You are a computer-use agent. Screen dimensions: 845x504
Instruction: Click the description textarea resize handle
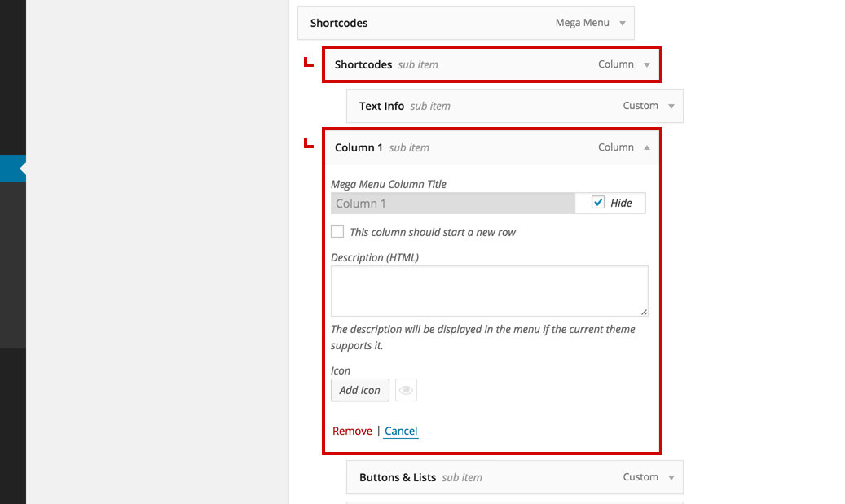pos(644,312)
